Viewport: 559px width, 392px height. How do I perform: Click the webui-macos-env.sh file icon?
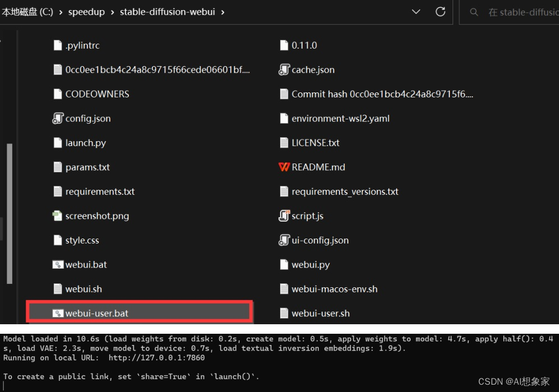pyautogui.click(x=284, y=288)
